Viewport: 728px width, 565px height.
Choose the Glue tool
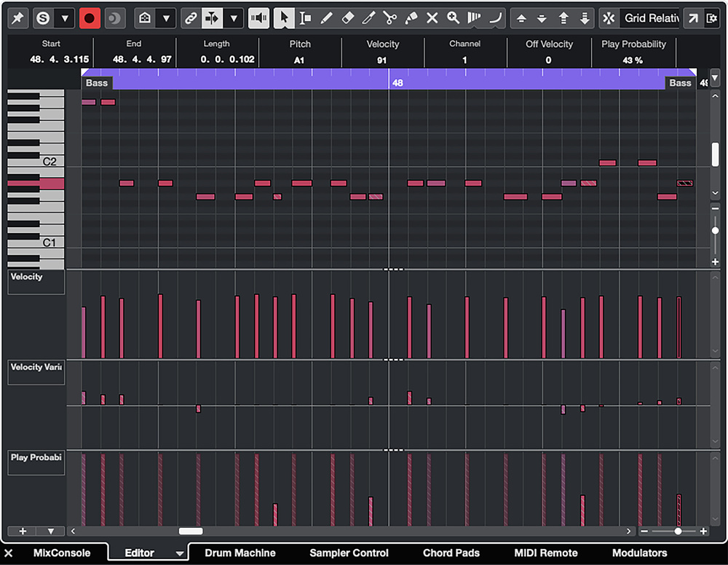click(411, 17)
